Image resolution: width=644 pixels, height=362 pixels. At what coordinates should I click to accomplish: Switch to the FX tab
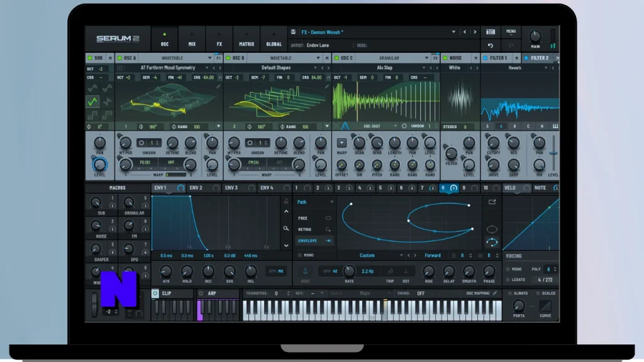coord(219,40)
